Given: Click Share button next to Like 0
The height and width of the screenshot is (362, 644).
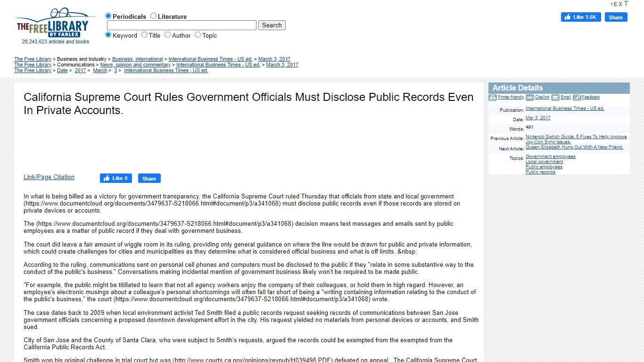Looking at the screenshot, I should pos(149,178).
